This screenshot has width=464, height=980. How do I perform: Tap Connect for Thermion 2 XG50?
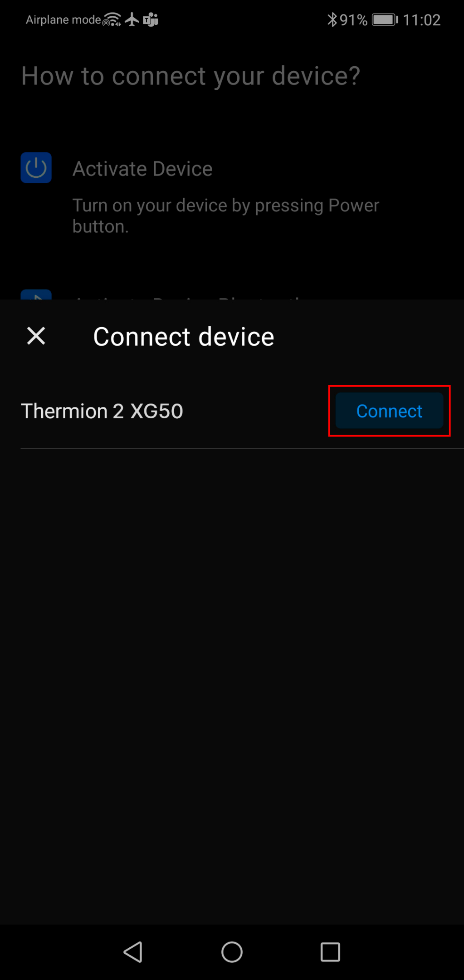pyautogui.click(x=389, y=411)
